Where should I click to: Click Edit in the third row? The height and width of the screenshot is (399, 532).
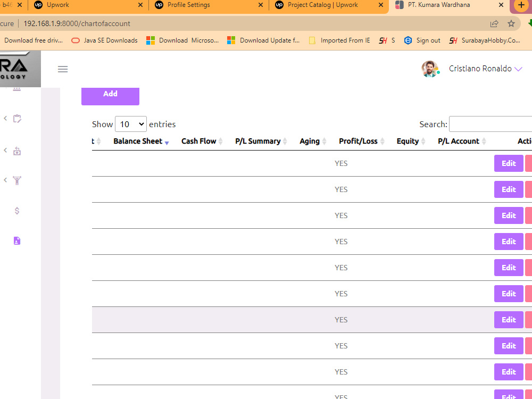(x=509, y=215)
